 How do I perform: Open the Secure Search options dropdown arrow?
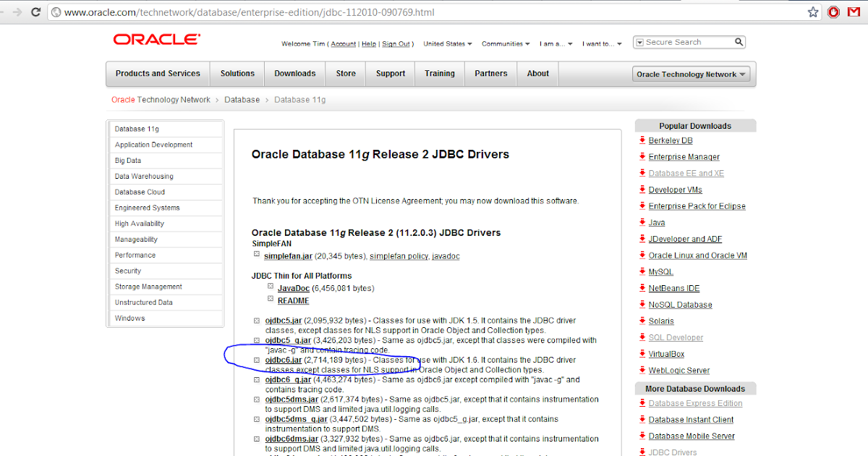pyautogui.click(x=639, y=43)
